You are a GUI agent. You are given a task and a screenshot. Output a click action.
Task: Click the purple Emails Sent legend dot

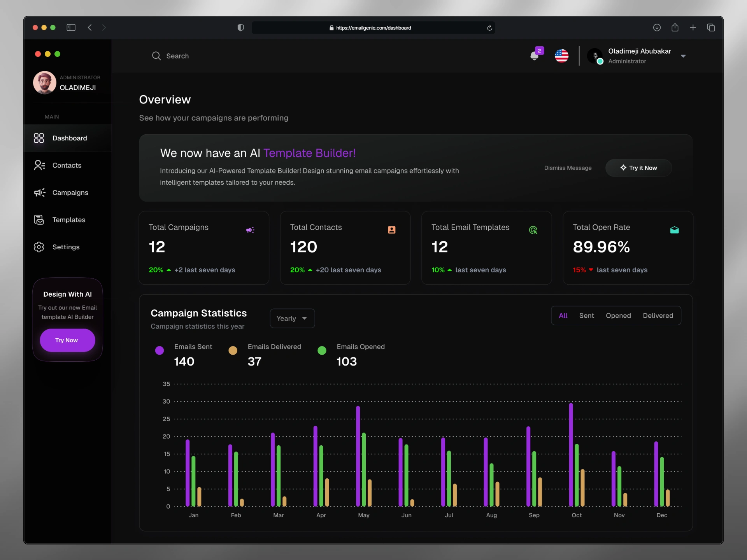click(x=160, y=350)
